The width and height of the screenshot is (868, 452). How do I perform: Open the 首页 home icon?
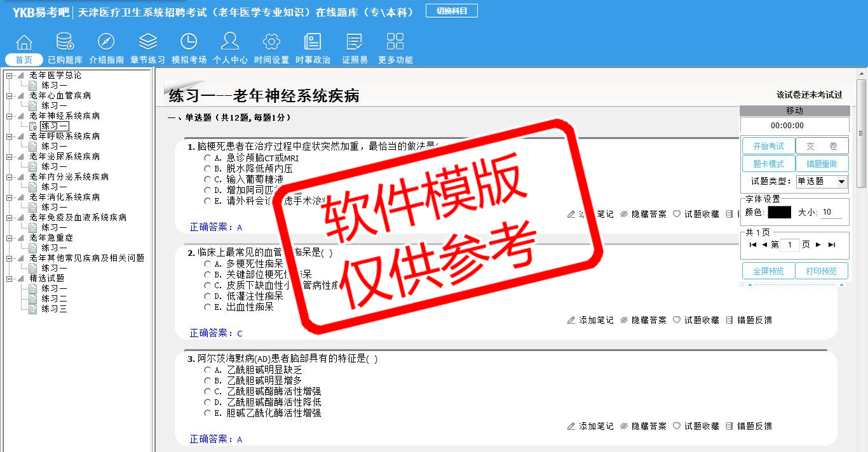pos(24,42)
